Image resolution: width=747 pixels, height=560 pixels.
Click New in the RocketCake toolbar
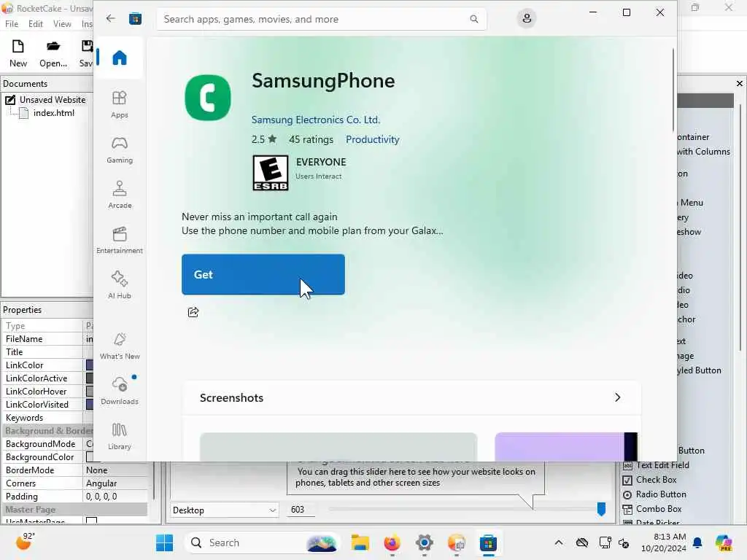pyautogui.click(x=18, y=53)
